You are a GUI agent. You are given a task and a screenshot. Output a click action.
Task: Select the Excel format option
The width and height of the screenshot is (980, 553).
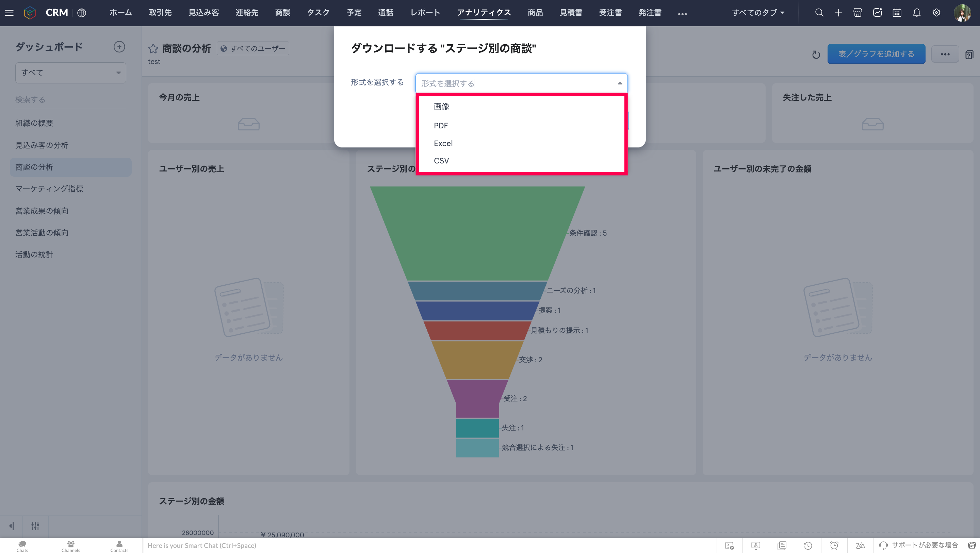click(443, 143)
